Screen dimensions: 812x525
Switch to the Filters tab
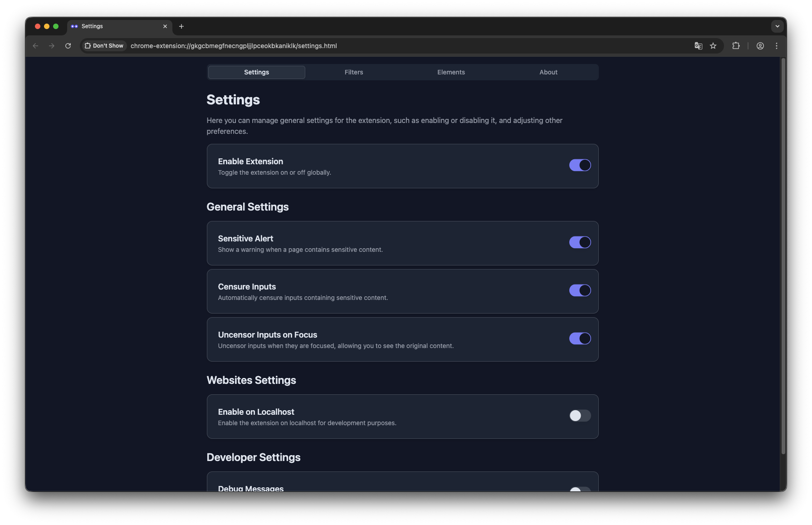pos(354,72)
